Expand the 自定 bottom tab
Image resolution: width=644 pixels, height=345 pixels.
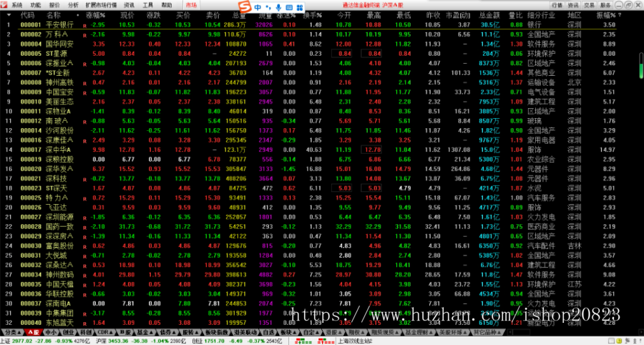click(311, 332)
